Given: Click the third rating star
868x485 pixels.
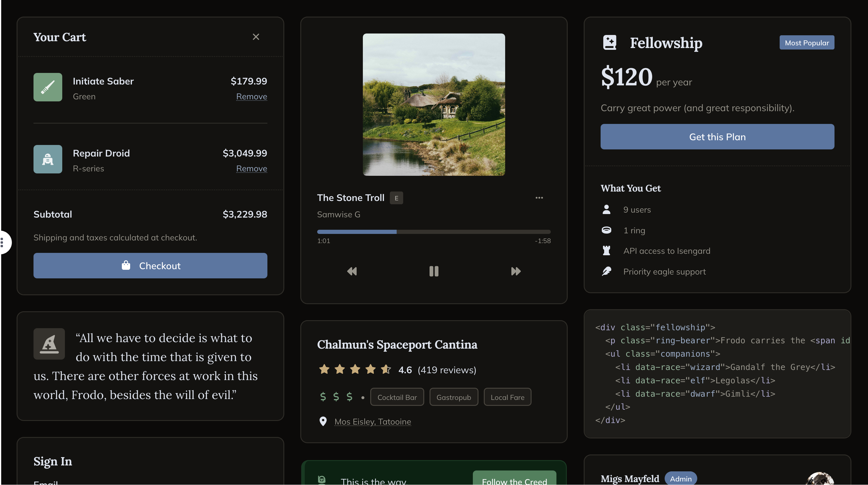Looking at the screenshot, I should click(x=355, y=369).
